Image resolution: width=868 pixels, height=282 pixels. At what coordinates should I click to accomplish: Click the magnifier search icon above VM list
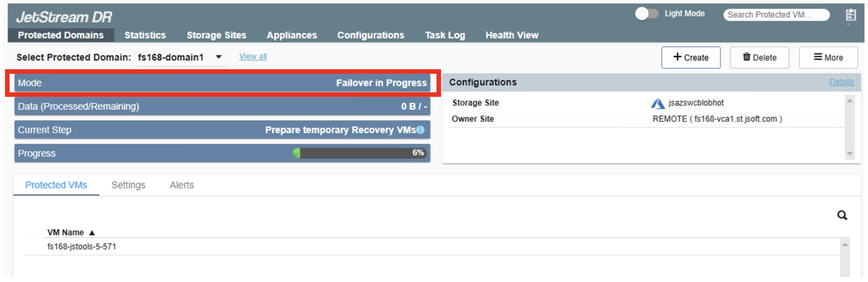coord(842,215)
